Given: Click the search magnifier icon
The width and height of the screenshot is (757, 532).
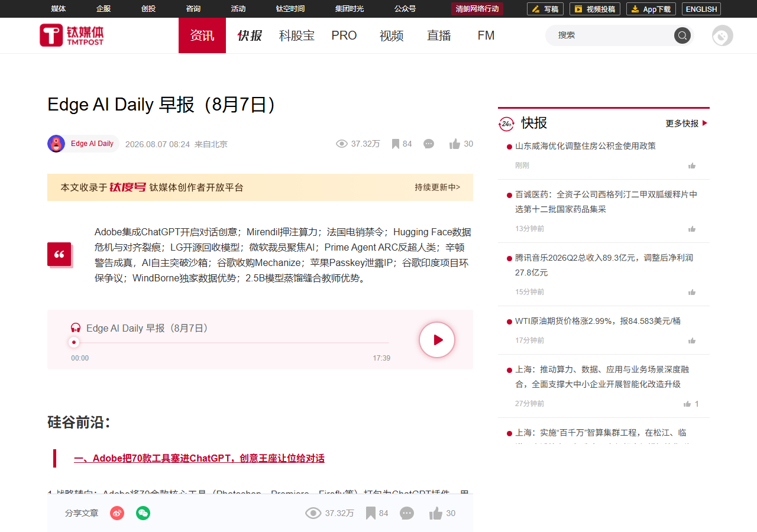Looking at the screenshot, I should coord(682,35).
